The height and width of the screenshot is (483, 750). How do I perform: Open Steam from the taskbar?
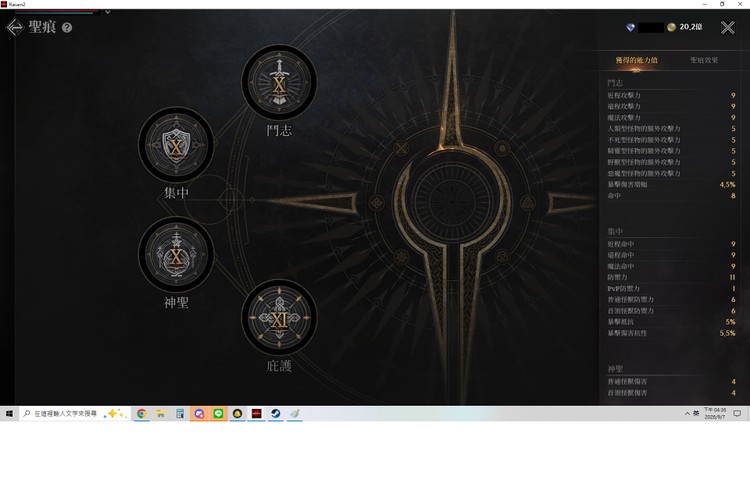(x=276, y=414)
